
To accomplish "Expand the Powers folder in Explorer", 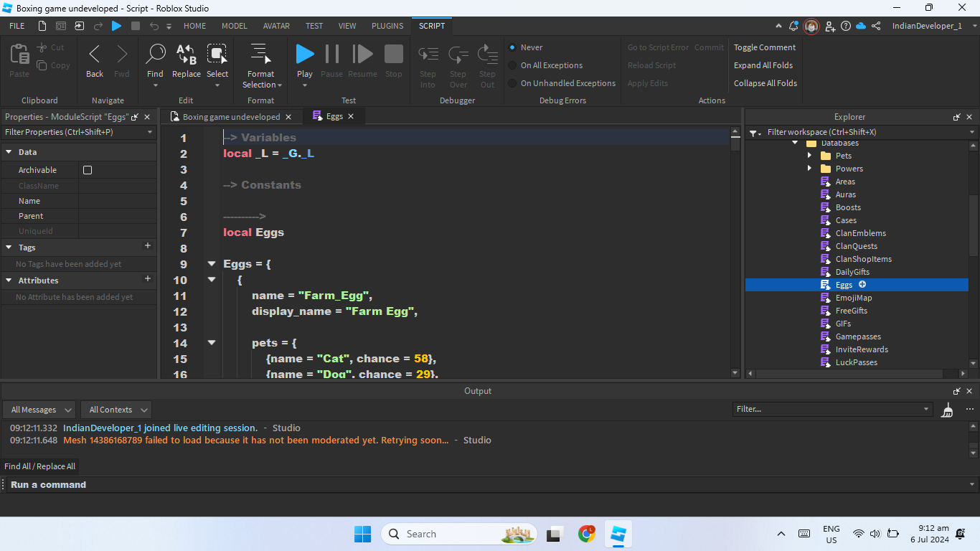I will [810, 169].
